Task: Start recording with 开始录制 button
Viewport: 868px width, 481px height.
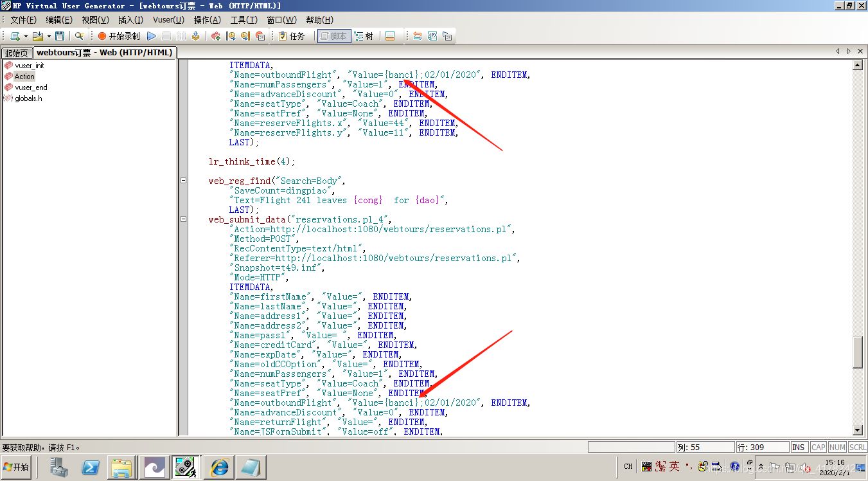Action: click(119, 36)
